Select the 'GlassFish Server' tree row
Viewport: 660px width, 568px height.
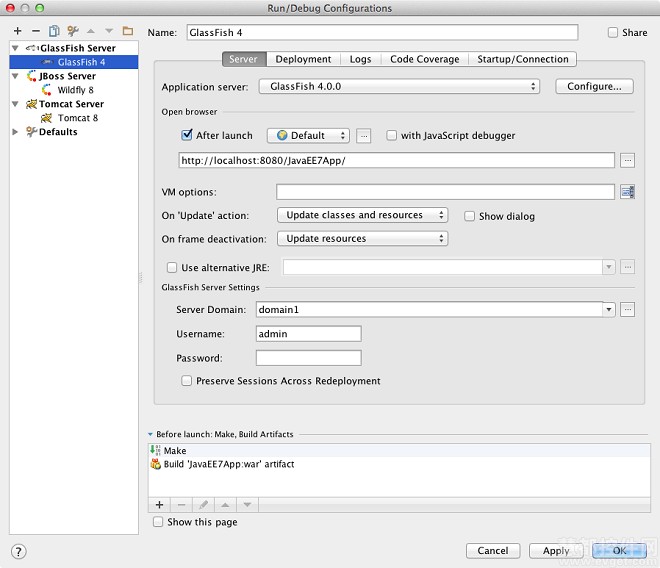(x=74, y=48)
